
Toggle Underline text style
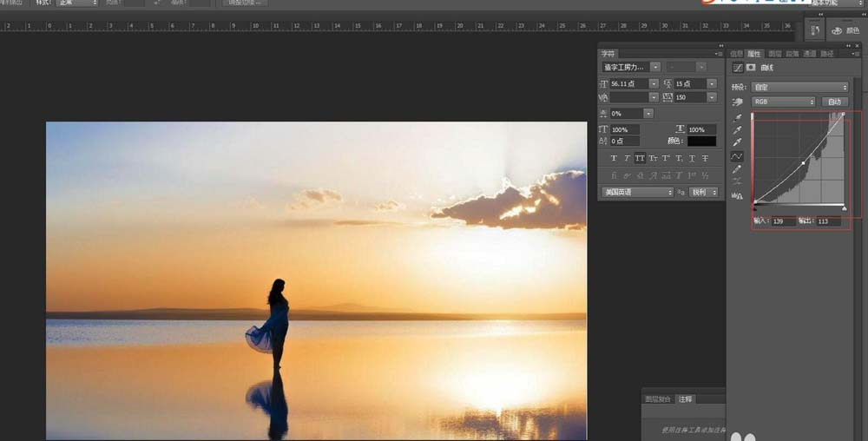(x=692, y=158)
